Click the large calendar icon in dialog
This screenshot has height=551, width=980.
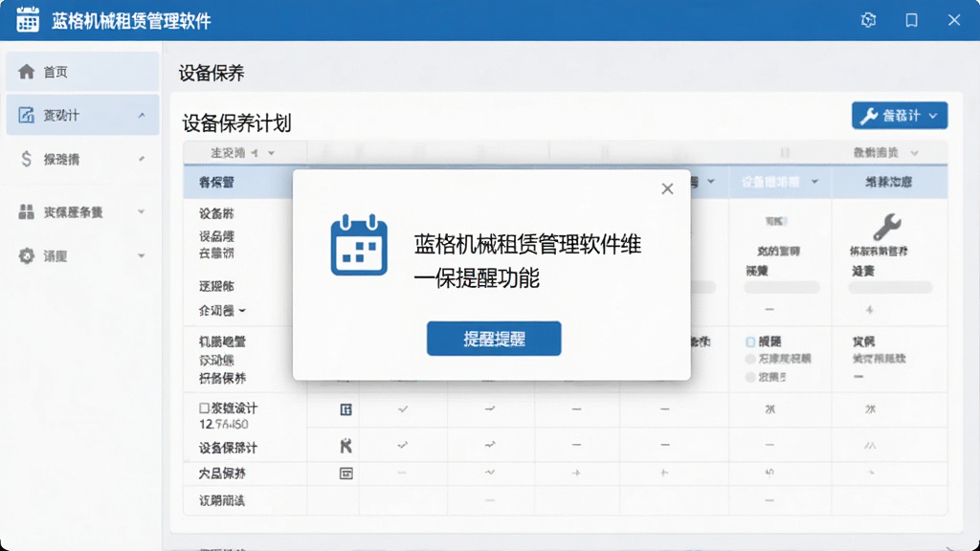pos(359,245)
